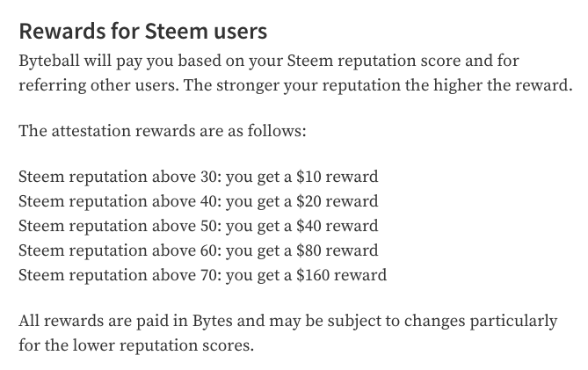This screenshot has width=588, height=370.
Task: Click the word Byteball in first paragraph
Action: pyautogui.click(x=49, y=62)
